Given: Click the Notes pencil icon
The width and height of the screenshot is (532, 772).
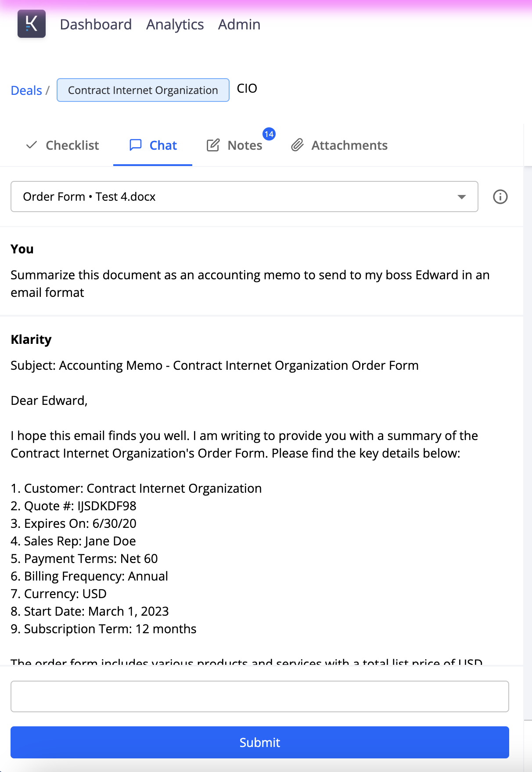Looking at the screenshot, I should click(213, 145).
